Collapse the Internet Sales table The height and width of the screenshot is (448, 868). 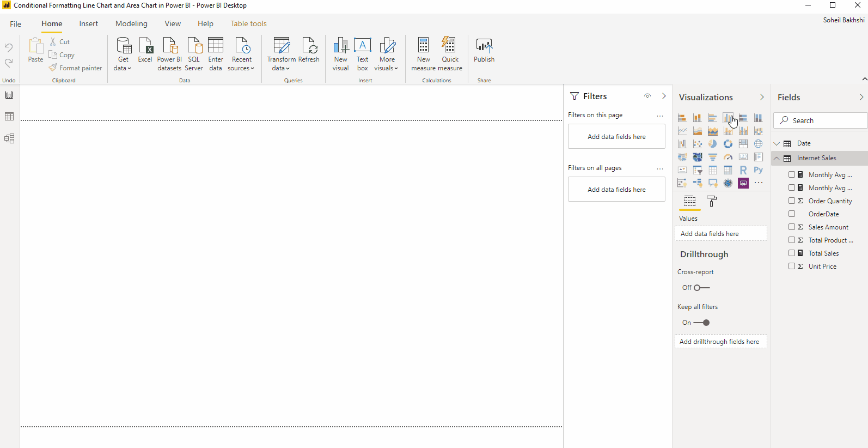[x=777, y=158]
